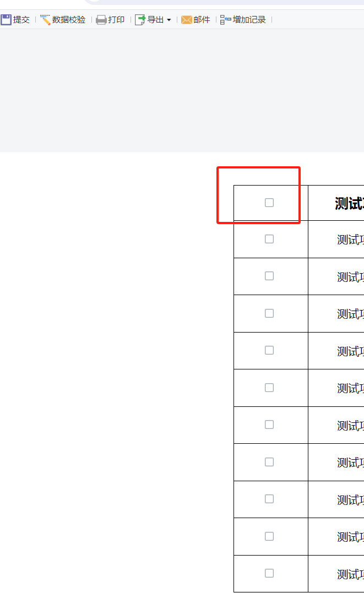Check the fifth data row checkbox

click(269, 388)
